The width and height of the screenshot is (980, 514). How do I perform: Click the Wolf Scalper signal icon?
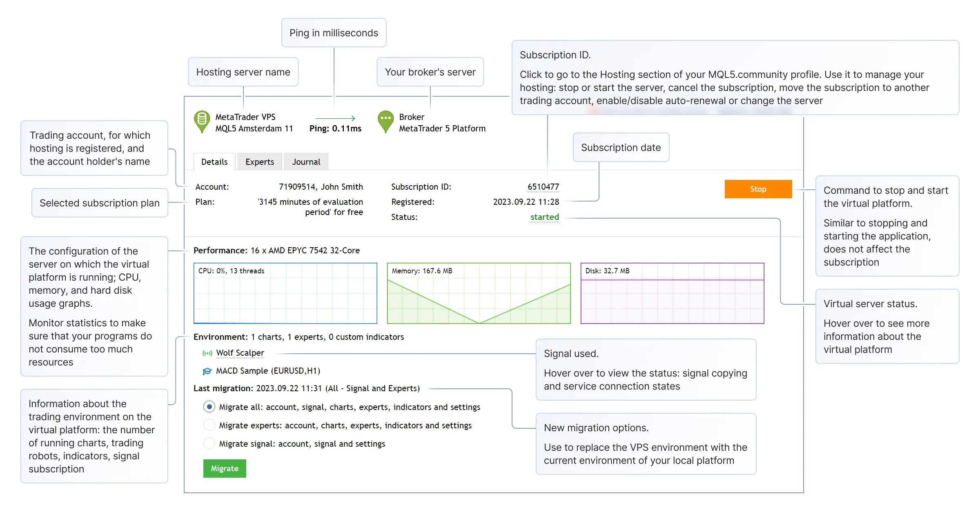(x=207, y=353)
